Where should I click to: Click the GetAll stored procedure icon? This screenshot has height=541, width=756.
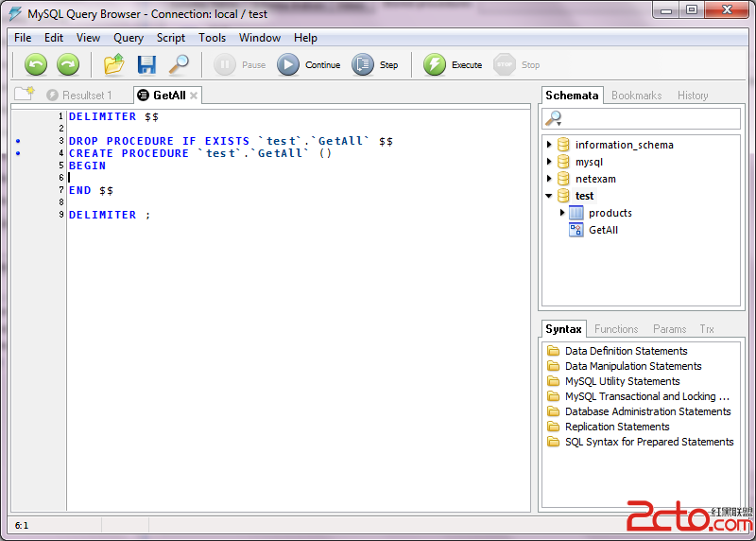coord(576,230)
